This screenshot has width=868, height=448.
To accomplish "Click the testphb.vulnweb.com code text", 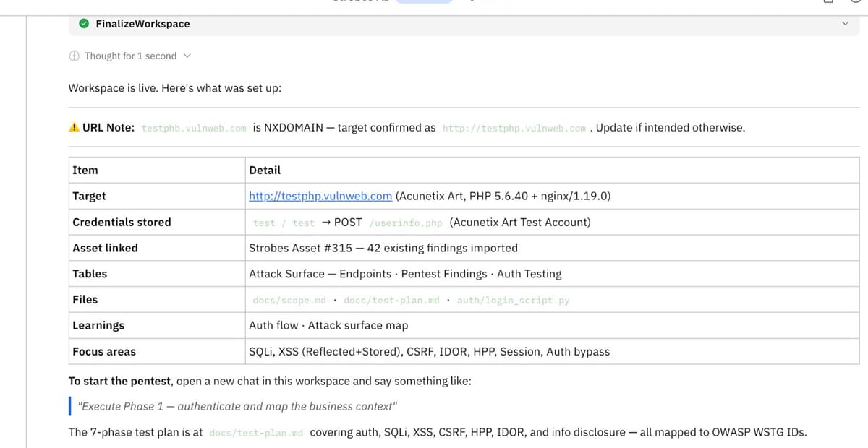I will [194, 128].
